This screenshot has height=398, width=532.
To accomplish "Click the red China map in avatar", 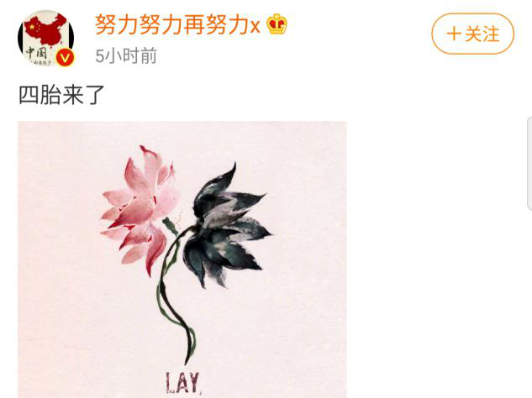I will (48, 30).
